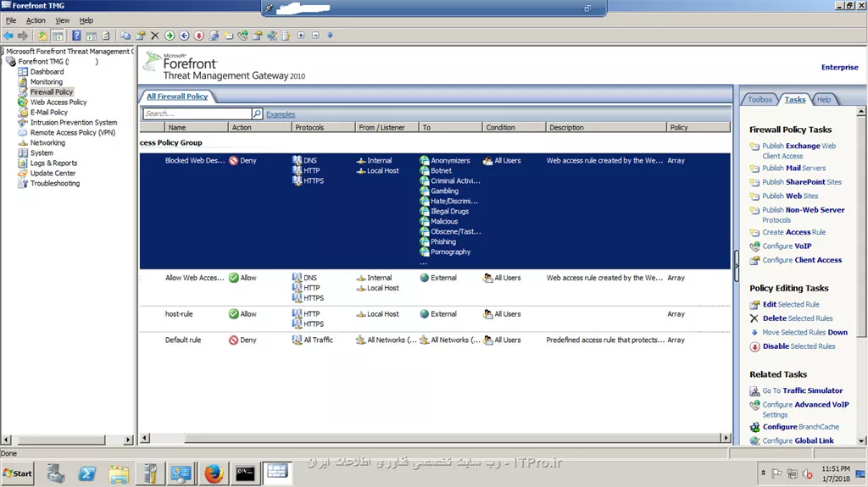The width and height of the screenshot is (868, 487).
Task: Click the Condition column header
Action: [514, 127]
